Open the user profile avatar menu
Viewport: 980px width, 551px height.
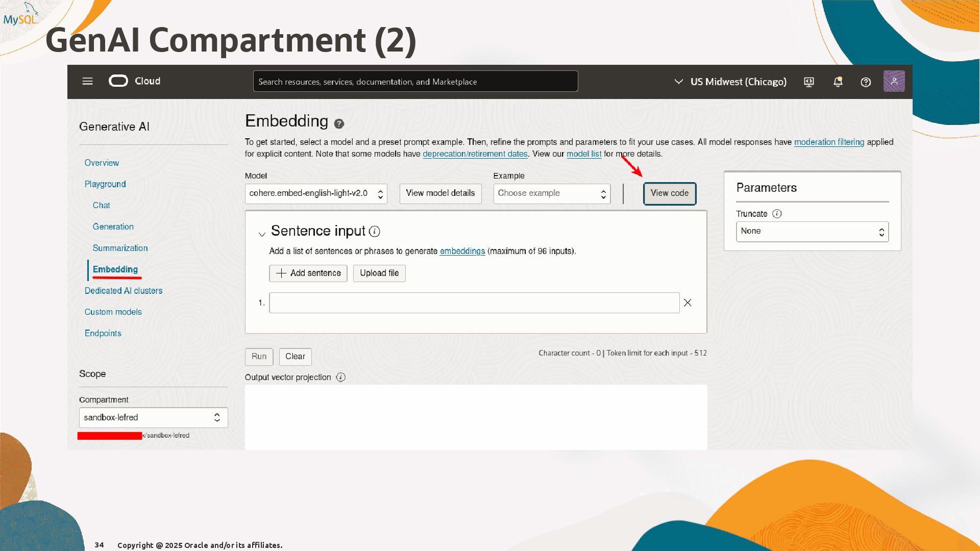pos(894,82)
